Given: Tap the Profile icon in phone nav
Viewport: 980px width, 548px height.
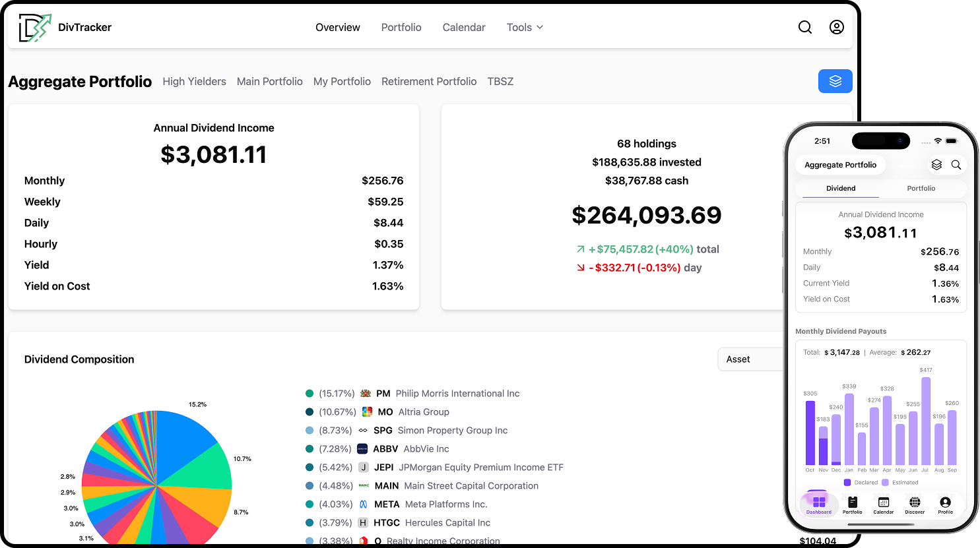Looking at the screenshot, I should [x=945, y=504].
